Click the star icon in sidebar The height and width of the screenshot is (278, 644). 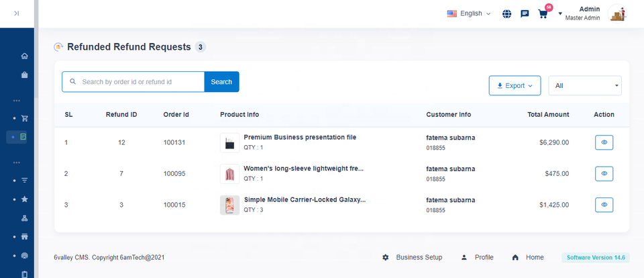click(x=25, y=199)
